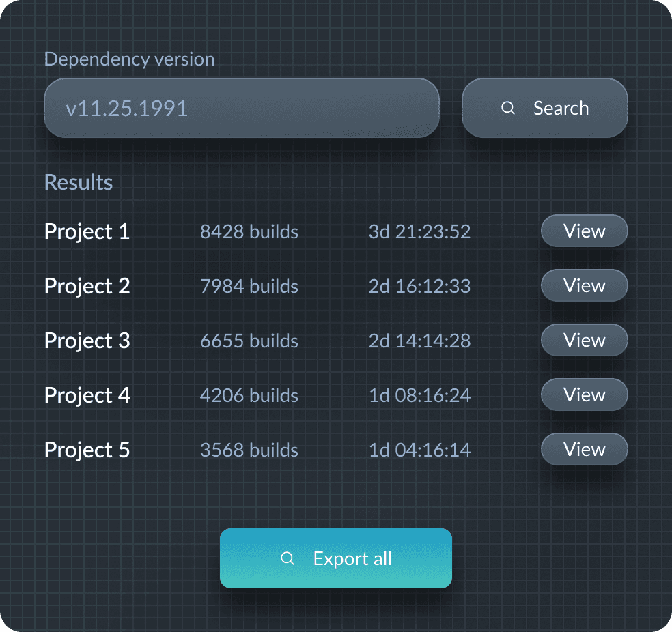The width and height of the screenshot is (672, 632).
Task: Click the magnifier icon inside Search button
Action: click(x=507, y=108)
